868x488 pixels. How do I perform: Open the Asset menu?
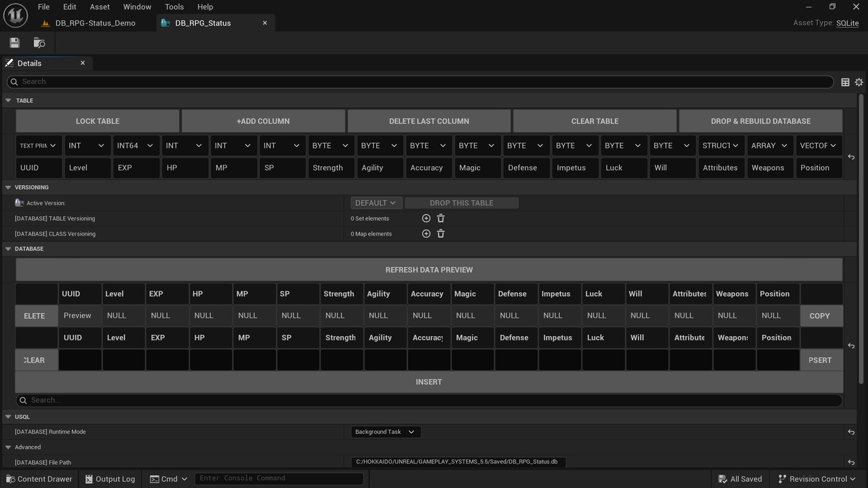tap(100, 7)
